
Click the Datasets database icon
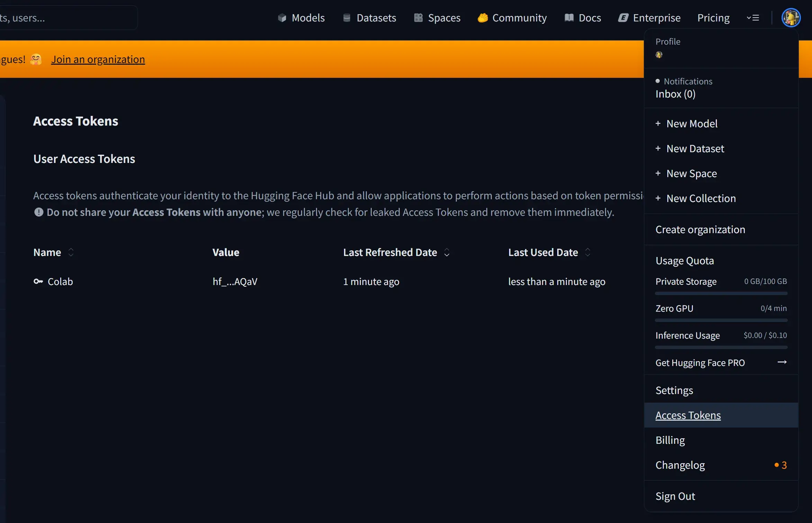346,18
